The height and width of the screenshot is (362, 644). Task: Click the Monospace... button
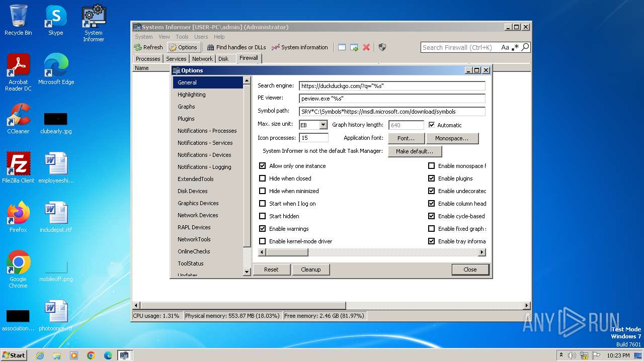pos(452,138)
